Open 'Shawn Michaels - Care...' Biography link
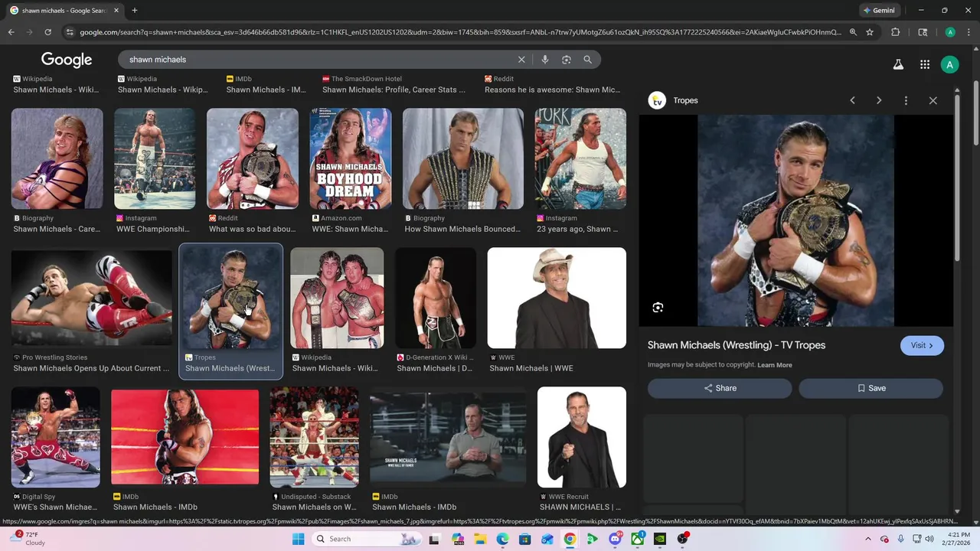980x551 pixels. tap(57, 229)
